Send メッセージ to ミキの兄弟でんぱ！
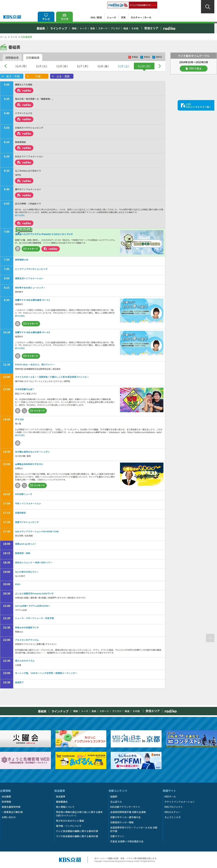The height and width of the screenshot is (868, 217). coord(37,411)
